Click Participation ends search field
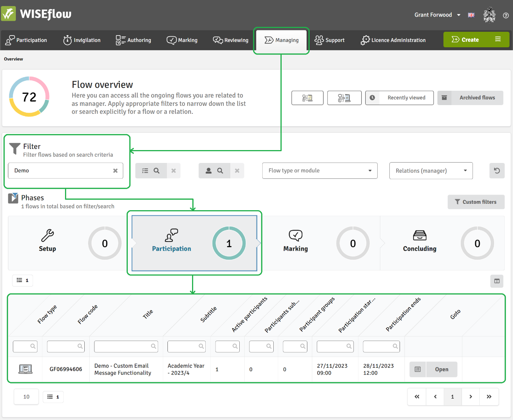This screenshot has height=420, width=513. click(381, 346)
